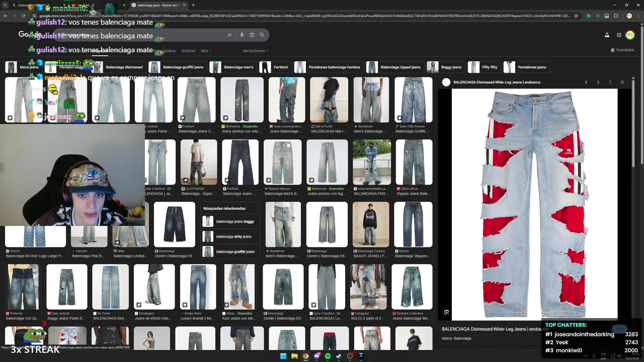Open the CLOTHBASE Balenciaga Super thumbnail
The height and width of the screenshot is (362, 644).
coord(199,162)
